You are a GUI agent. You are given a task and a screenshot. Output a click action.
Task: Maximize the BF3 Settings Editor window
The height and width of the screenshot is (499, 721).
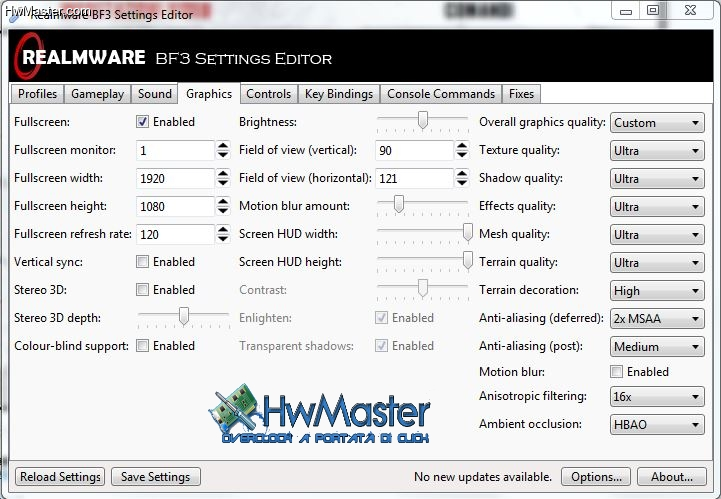tap(652, 11)
